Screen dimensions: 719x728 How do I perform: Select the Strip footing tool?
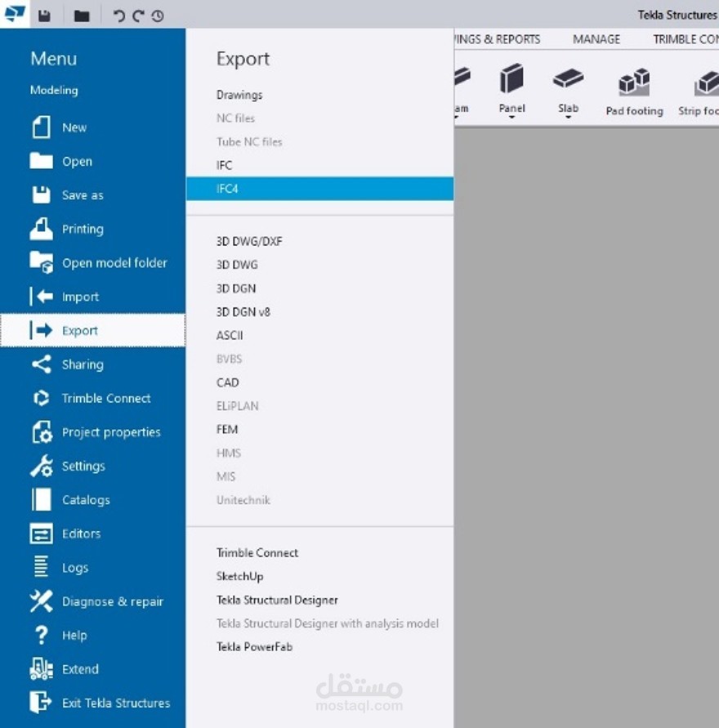pyautogui.click(x=700, y=92)
